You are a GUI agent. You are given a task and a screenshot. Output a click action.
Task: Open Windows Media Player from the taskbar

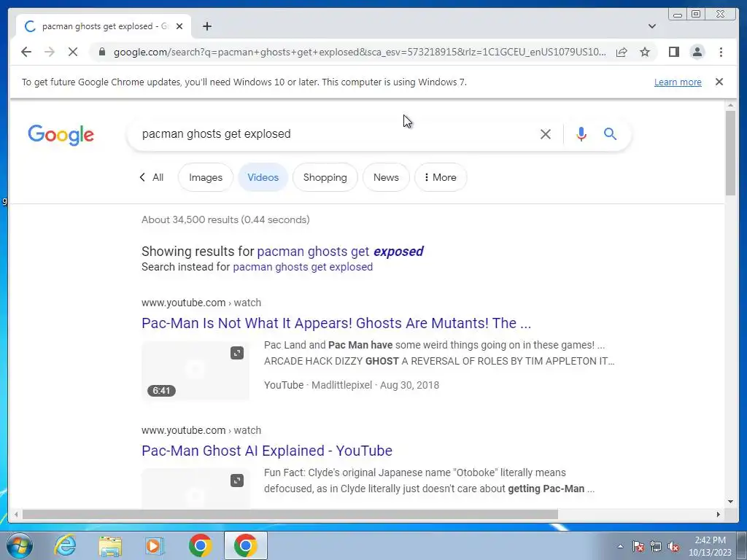155,545
